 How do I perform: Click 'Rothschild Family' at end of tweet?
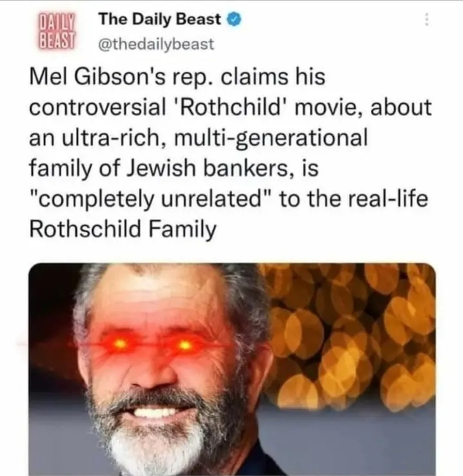point(123,229)
